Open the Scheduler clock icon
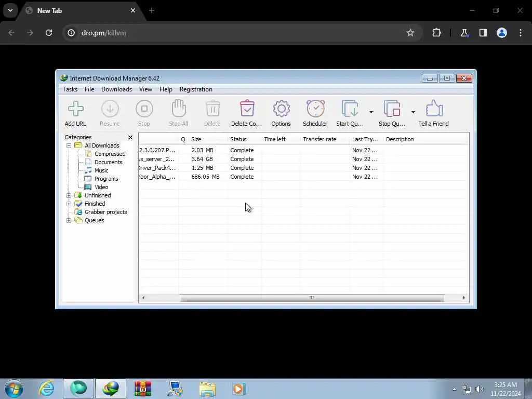This screenshot has height=399, width=532. point(315,109)
